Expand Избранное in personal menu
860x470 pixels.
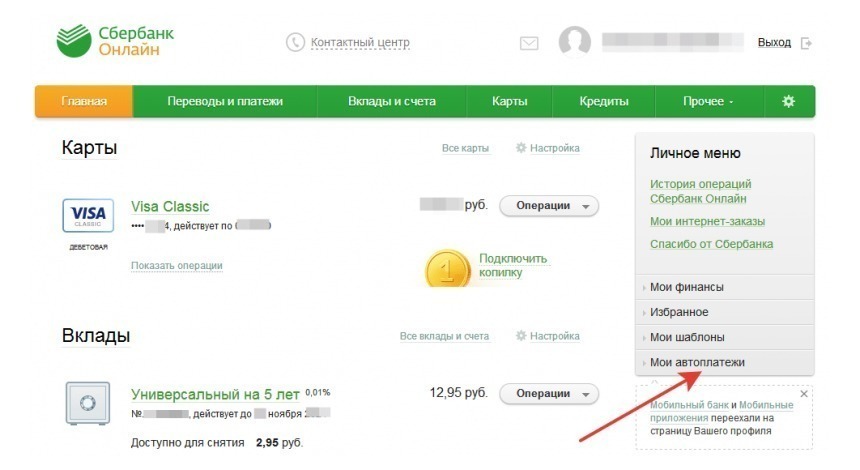[725, 312]
